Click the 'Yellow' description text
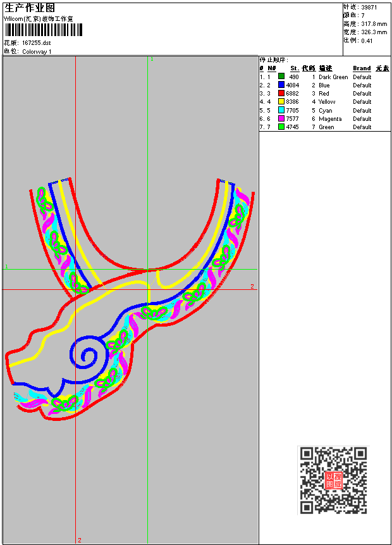The height and width of the screenshot is (545, 392). click(x=327, y=102)
